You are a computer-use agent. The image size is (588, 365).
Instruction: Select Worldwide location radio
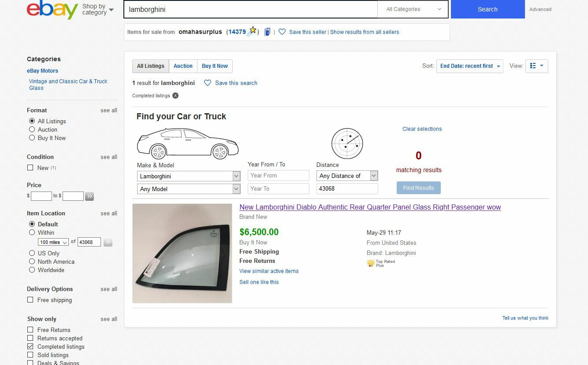coord(32,270)
